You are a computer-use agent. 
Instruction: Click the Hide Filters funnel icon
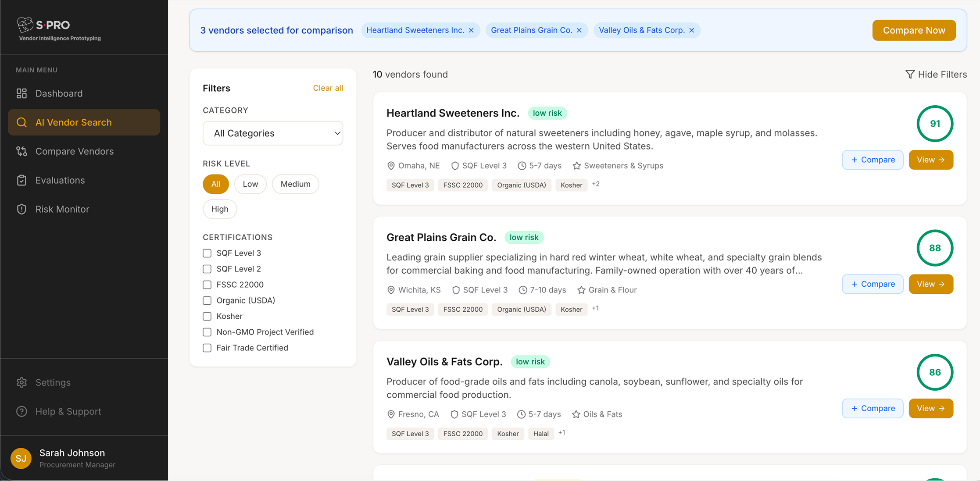[x=909, y=74]
